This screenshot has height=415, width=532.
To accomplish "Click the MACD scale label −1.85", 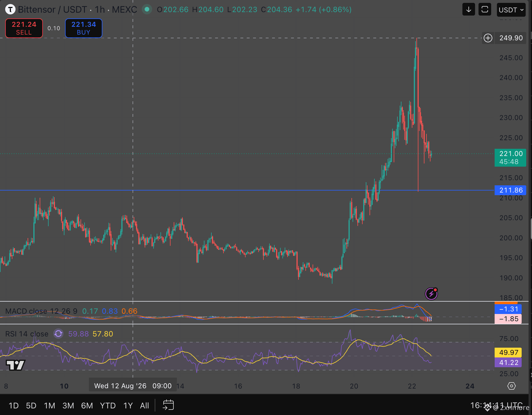I will 508,319.
